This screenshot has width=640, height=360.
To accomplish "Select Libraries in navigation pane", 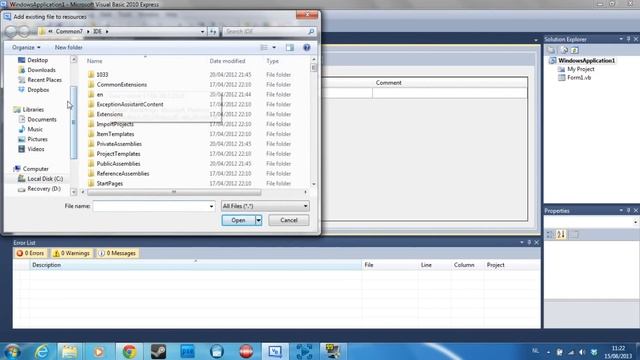I will pos(33,109).
